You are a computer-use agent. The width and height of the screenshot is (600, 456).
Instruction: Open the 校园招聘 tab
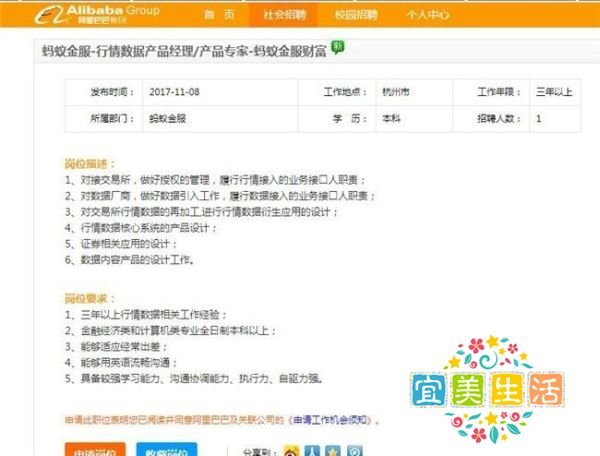click(x=356, y=15)
